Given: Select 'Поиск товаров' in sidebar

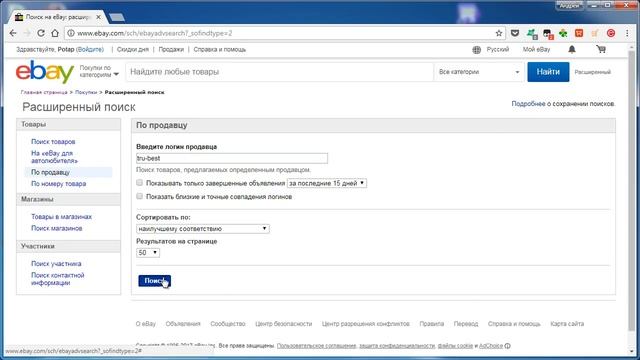Looking at the screenshot, I should click(x=53, y=142).
